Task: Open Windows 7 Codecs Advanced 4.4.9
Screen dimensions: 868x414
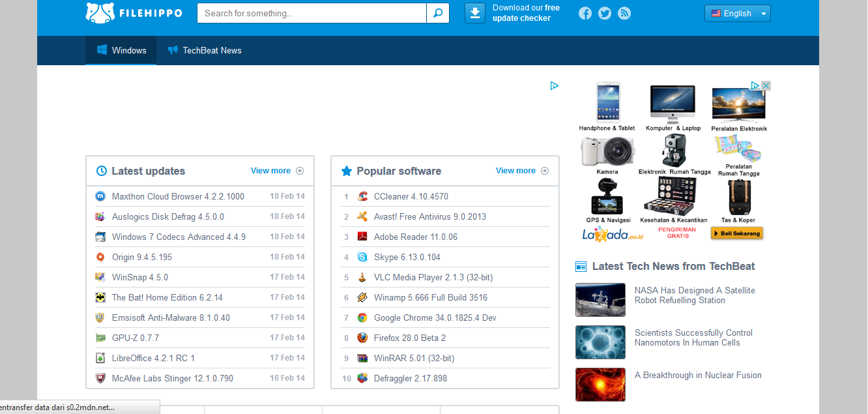Action: (x=179, y=237)
